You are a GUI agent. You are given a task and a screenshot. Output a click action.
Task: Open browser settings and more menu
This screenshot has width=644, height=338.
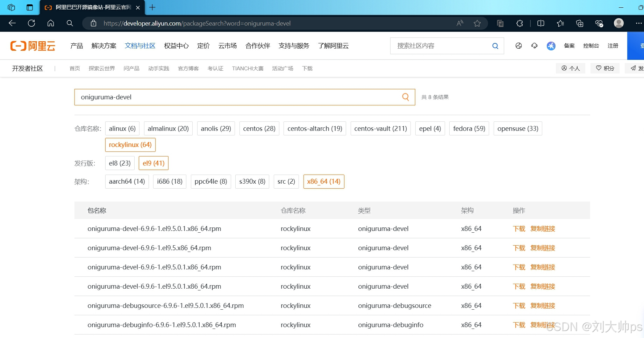tap(638, 23)
